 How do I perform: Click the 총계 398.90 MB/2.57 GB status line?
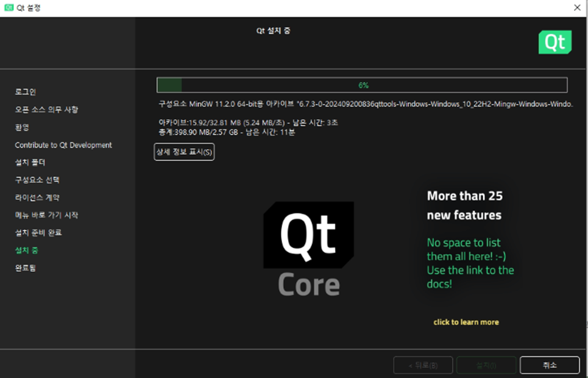click(227, 132)
